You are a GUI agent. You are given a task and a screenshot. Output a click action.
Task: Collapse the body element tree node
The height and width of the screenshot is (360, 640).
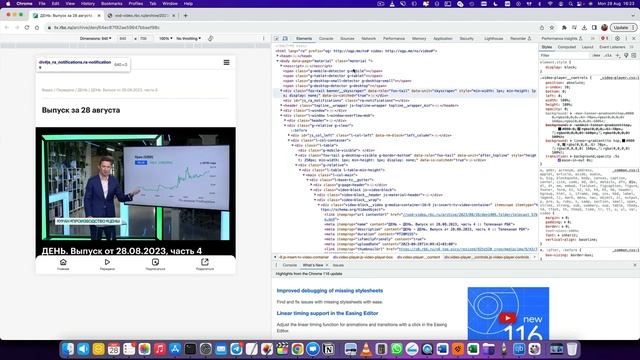[278, 61]
